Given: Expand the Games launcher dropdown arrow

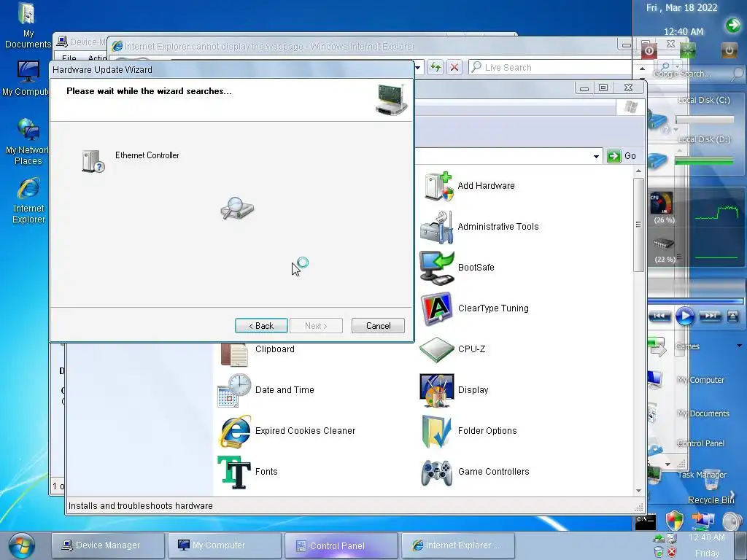Looking at the screenshot, I should point(740,346).
